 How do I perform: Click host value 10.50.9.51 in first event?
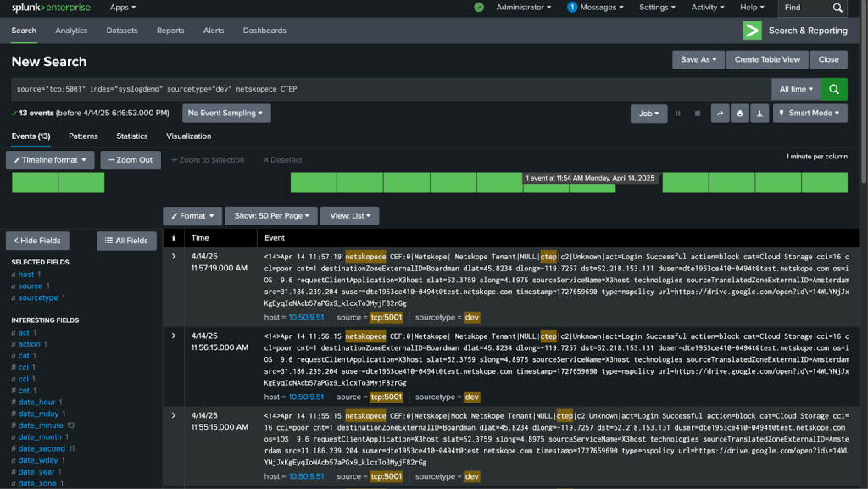click(306, 318)
